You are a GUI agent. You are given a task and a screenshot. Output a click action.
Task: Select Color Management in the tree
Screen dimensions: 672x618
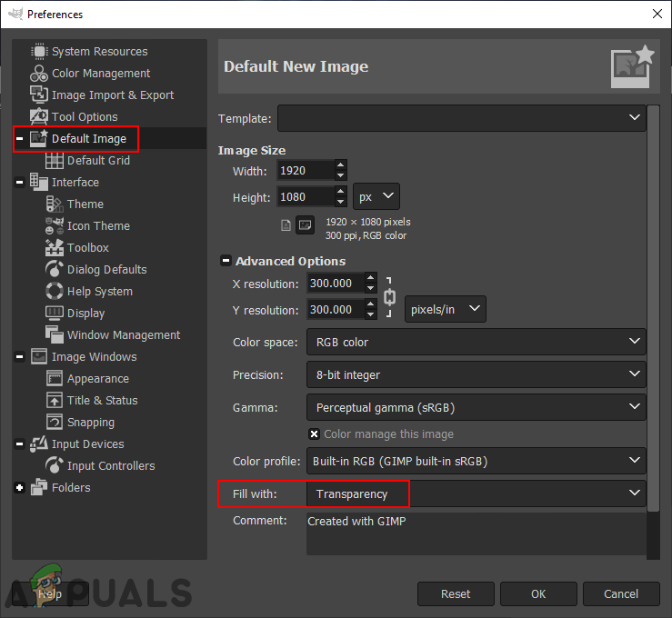point(101,74)
